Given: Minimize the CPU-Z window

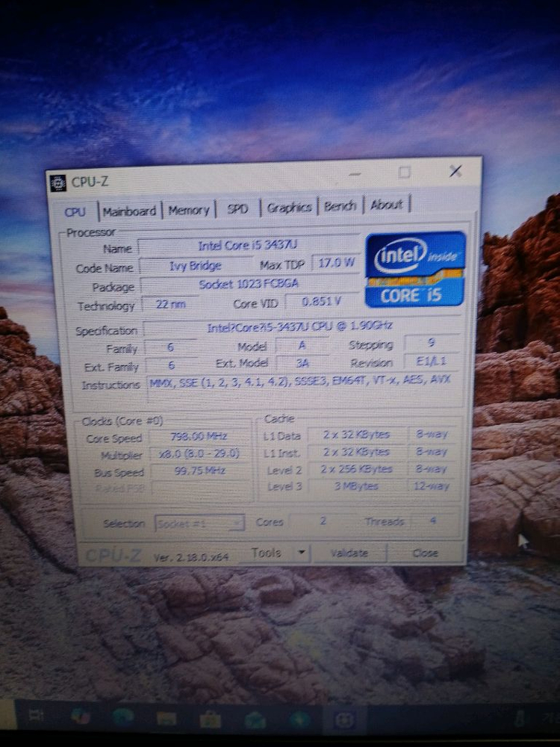Looking at the screenshot, I should point(355,174).
